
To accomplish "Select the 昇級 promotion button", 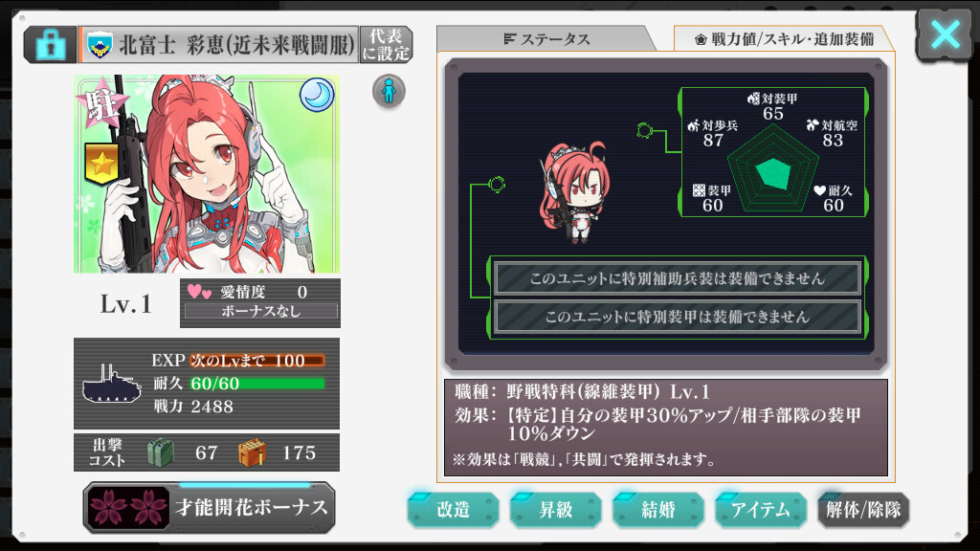I will point(556,510).
